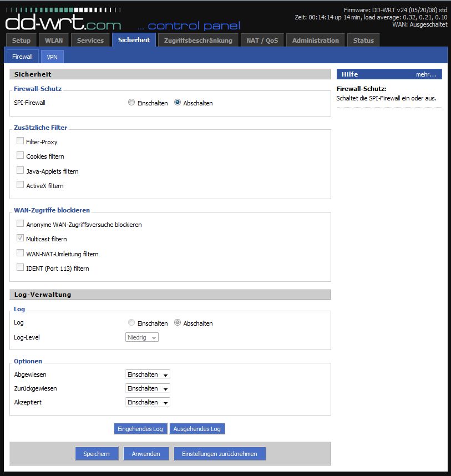Open the mehr... help link
The width and height of the screenshot is (451, 476).
tap(425, 74)
